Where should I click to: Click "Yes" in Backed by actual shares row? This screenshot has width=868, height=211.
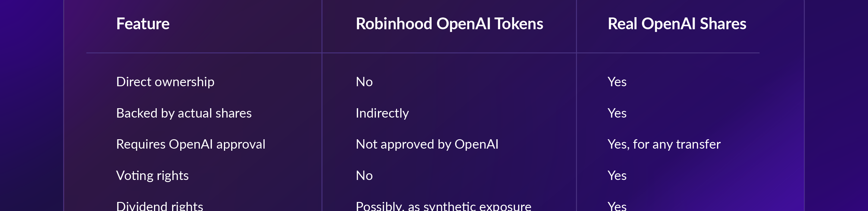[x=617, y=113]
